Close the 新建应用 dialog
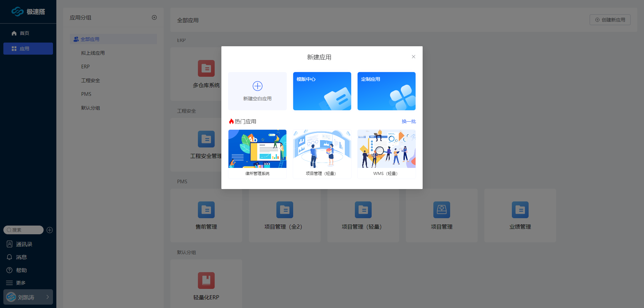Screen dimensions: 644x308 tap(414, 57)
